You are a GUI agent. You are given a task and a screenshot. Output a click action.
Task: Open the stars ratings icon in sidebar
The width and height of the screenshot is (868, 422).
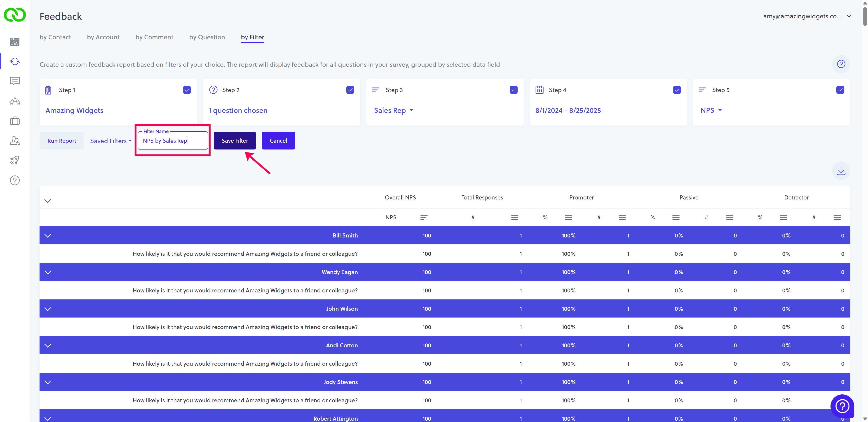click(15, 101)
